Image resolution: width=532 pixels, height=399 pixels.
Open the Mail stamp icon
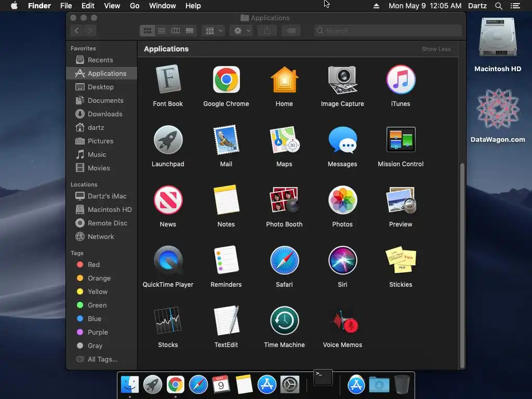click(x=227, y=140)
